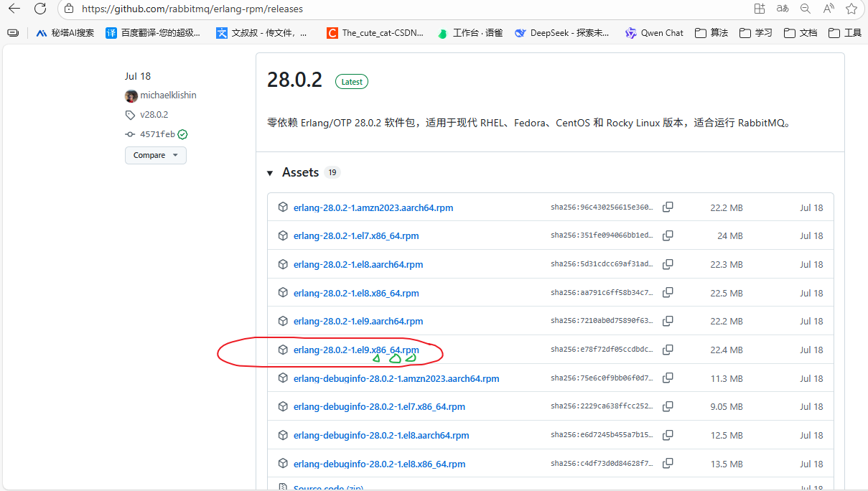Download erlang-28.0.2-1.el8.aarch64.rpm
868x491 pixels.
pos(358,264)
